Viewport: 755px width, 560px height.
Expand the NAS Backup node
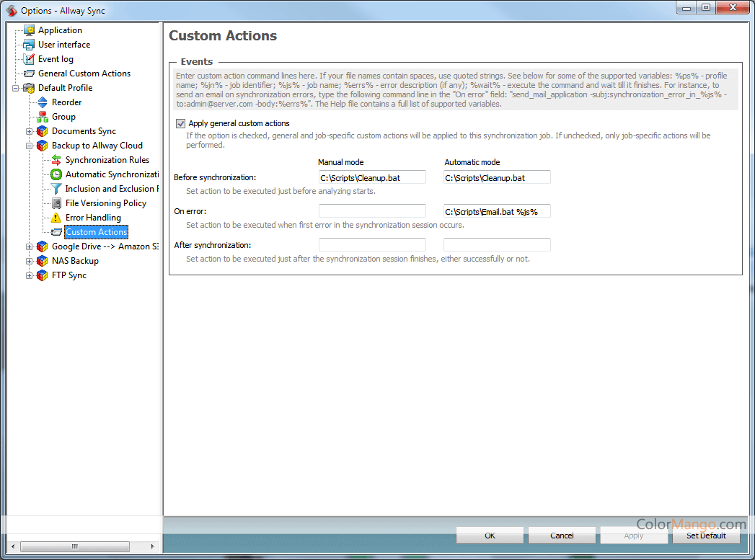[x=29, y=261]
